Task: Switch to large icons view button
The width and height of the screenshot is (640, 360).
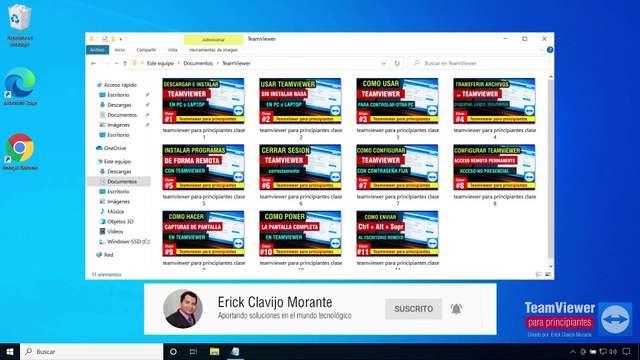Action: 548,275
